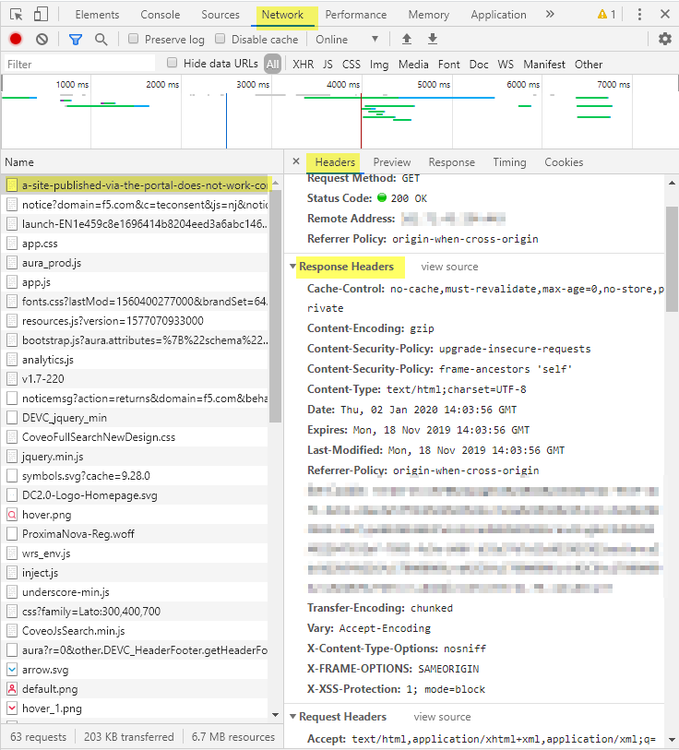Click view source beside Response Headers
This screenshot has height=750, width=679.
pos(449,267)
